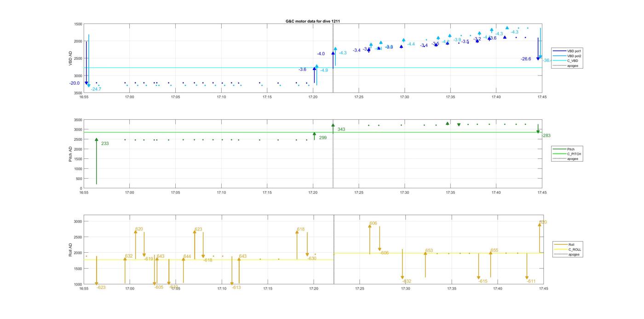Click the 'Pitch AD' y-axis label
The width and height of the screenshot is (644, 319).
(x=70, y=154)
